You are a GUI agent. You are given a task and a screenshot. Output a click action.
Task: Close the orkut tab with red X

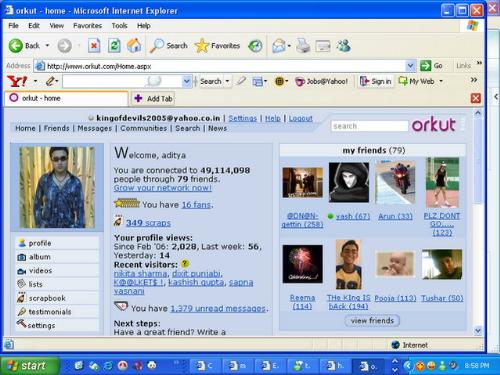[x=476, y=98]
